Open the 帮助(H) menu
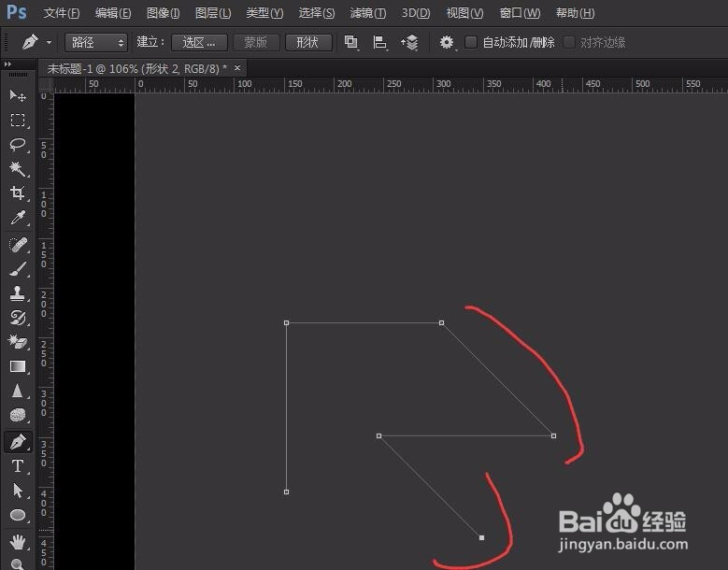728x570 pixels. coord(576,13)
